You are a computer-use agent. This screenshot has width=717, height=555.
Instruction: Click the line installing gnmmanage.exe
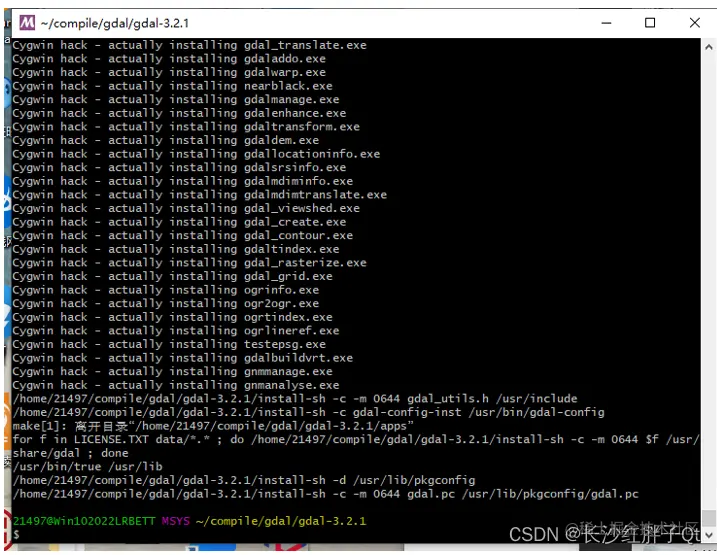172,372
